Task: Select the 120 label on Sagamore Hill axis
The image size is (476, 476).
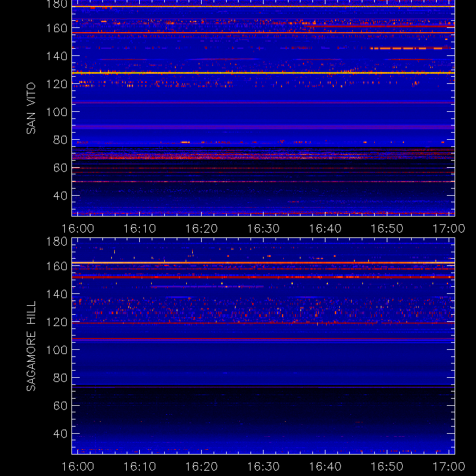Action: pyautogui.click(x=57, y=322)
